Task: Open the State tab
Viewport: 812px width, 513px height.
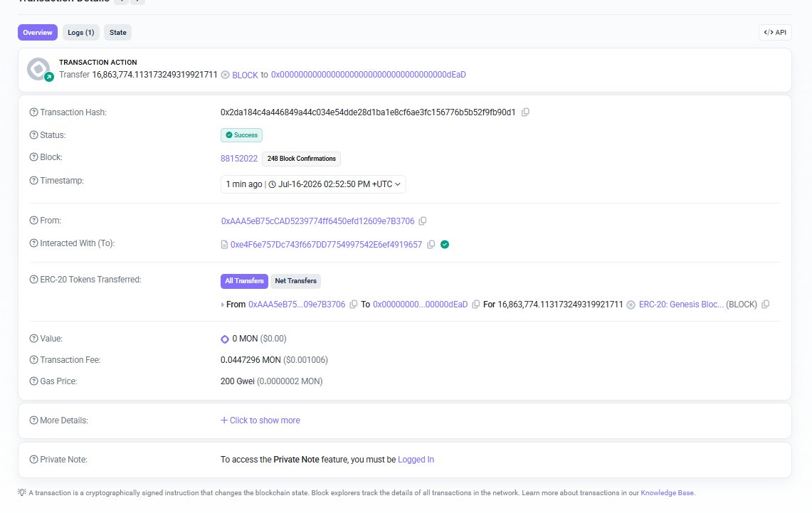Action: [x=117, y=32]
